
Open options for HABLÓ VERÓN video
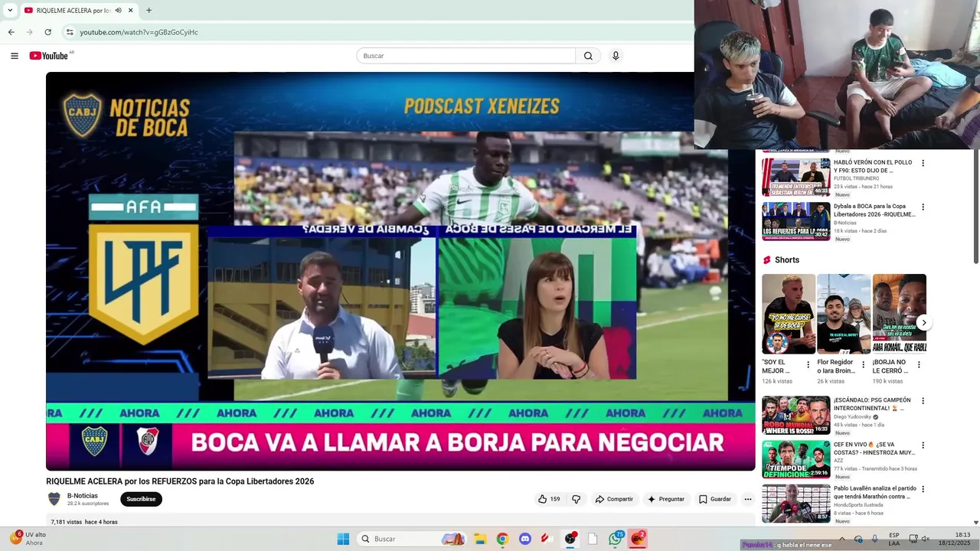[x=923, y=163]
